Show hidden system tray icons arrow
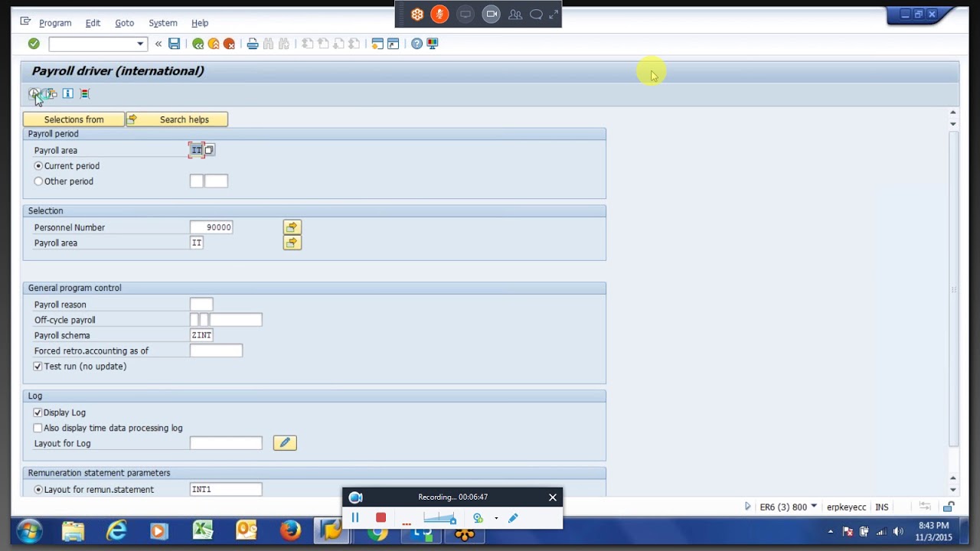The image size is (980, 551). coord(831,532)
